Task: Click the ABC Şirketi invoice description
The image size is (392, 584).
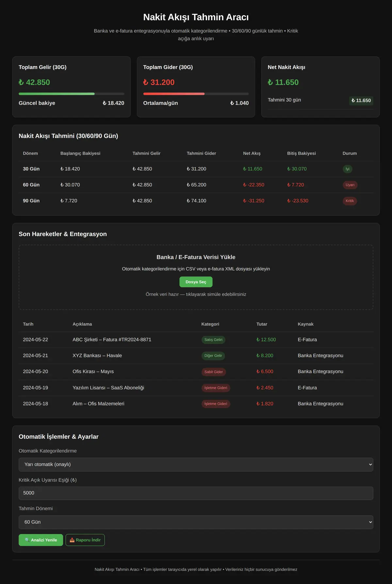Action: 112,340
